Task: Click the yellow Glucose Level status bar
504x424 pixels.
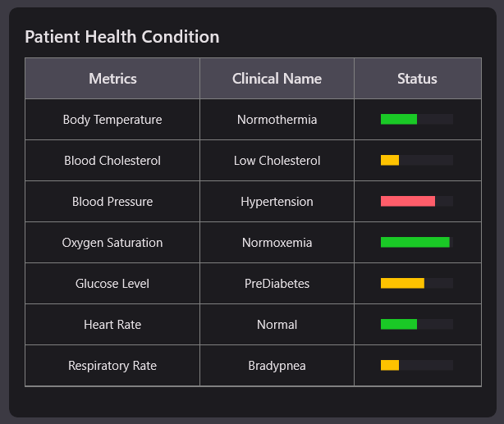Action: click(402, 284)
